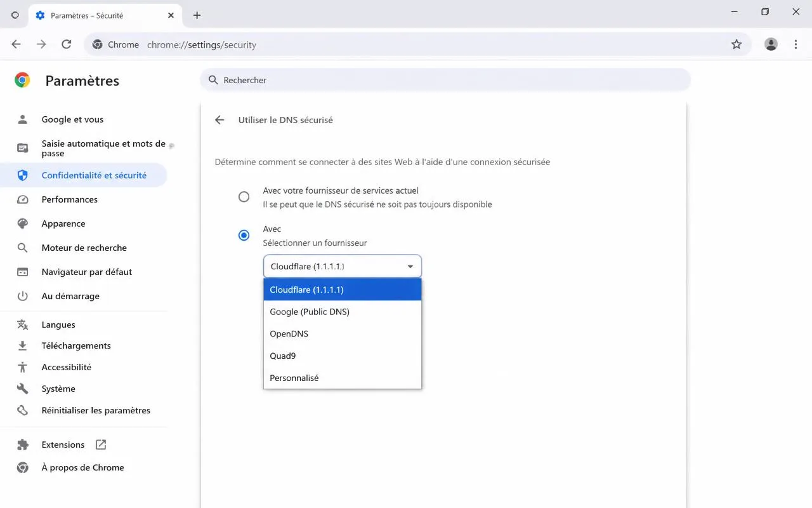812x508 pixels.
Task: Bookmark this page with the star icon
Action: tap(737, 44)
